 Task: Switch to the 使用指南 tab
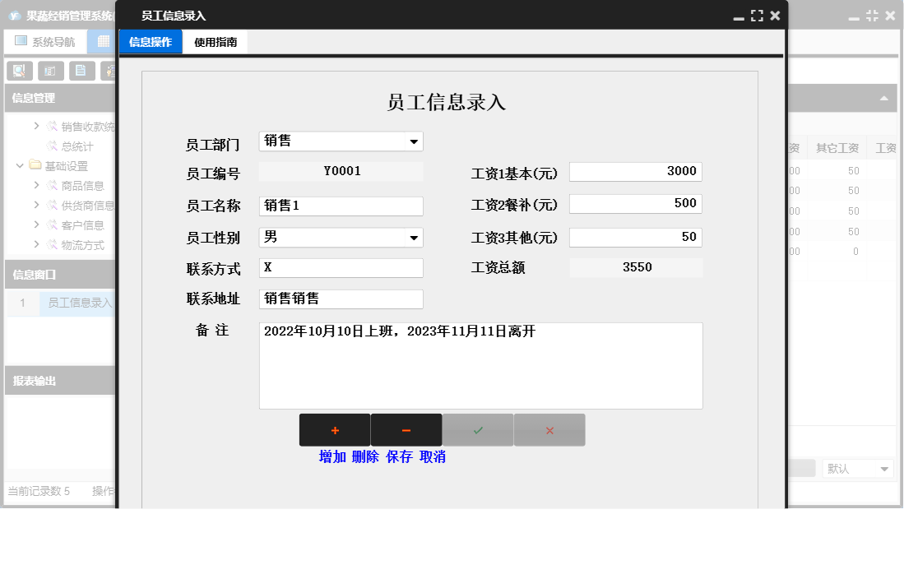click(214, 41)
